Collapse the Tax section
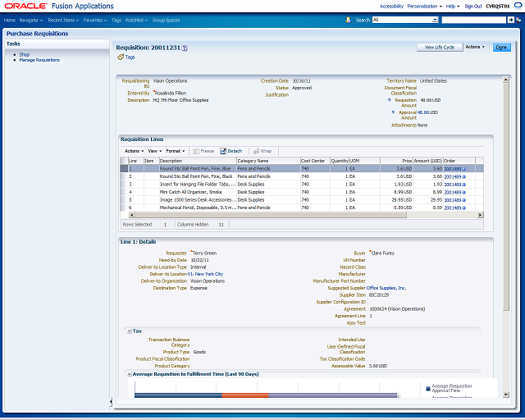 [130, 331]
